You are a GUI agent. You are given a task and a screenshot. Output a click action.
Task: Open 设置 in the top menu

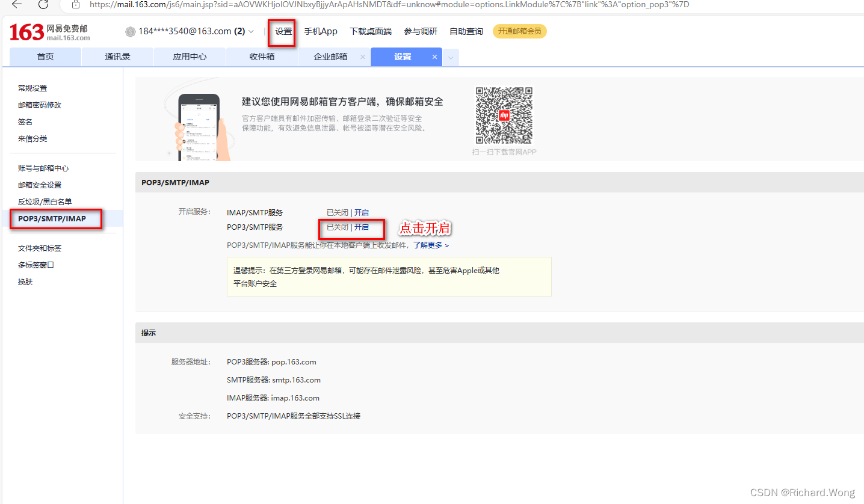[x=283, y=31]
